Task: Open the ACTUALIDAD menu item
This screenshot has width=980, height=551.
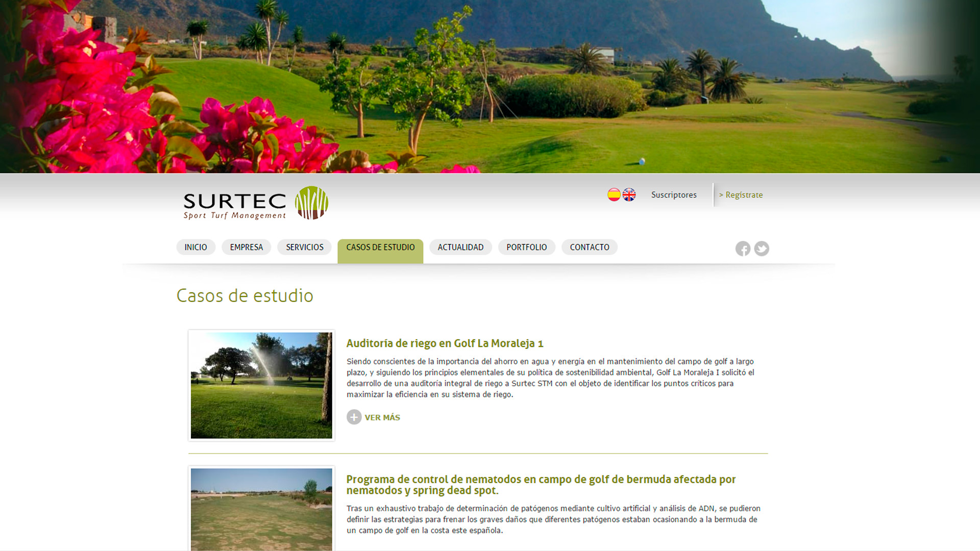Action: point(460,247)
